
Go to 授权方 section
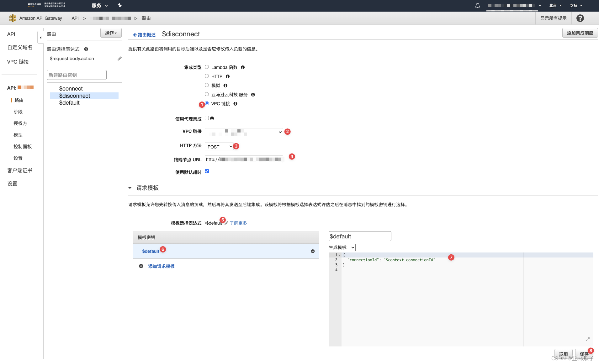pyautogui.click(x=20, y=123)
